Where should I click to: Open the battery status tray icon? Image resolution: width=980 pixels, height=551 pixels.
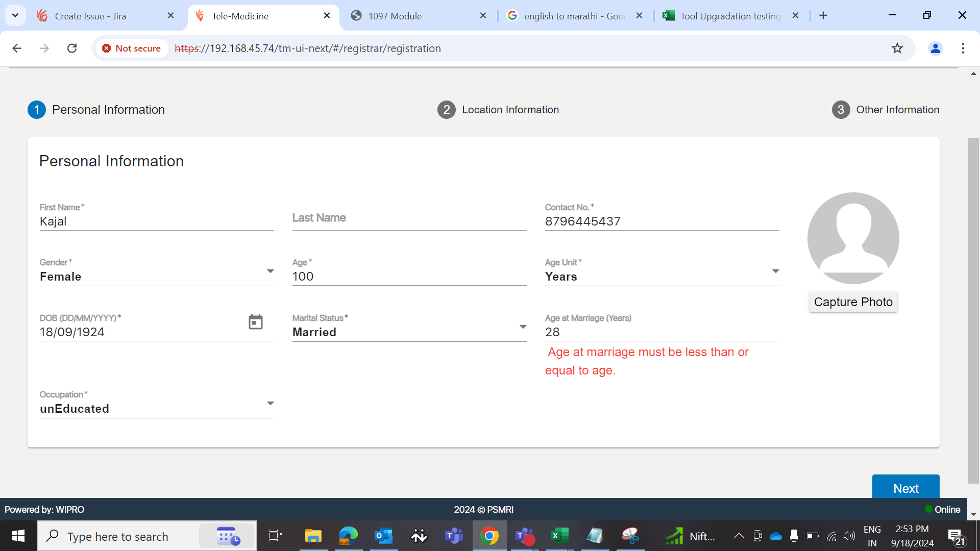point(813,536)
